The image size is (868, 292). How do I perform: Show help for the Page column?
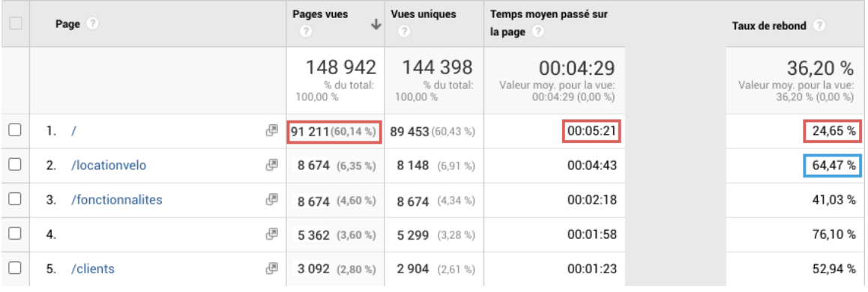click(x=93, y=24)
